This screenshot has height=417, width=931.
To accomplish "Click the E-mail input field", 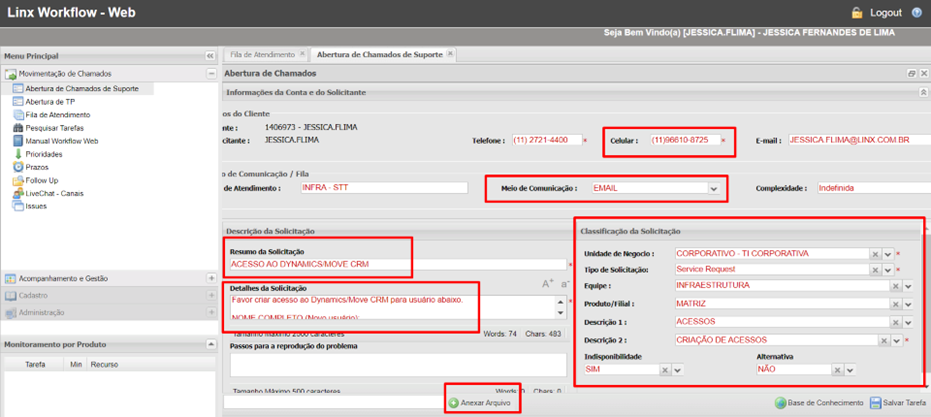I will tap(859, 140).
